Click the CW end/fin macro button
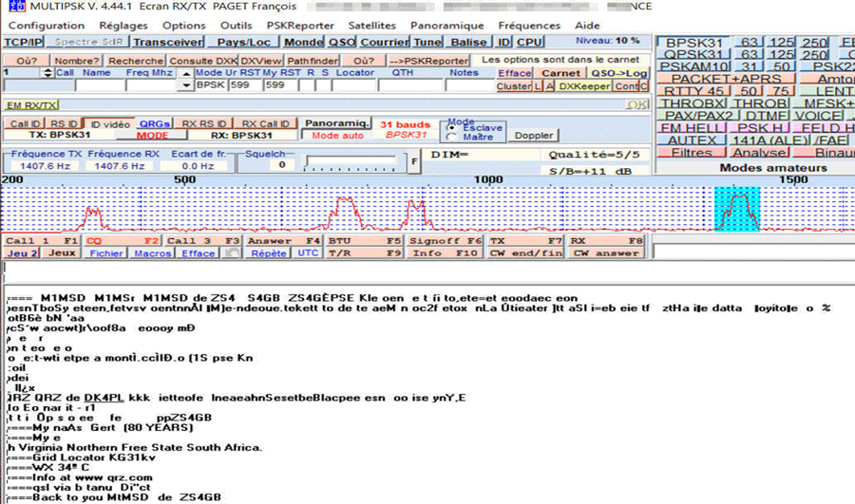 [525, 253]
